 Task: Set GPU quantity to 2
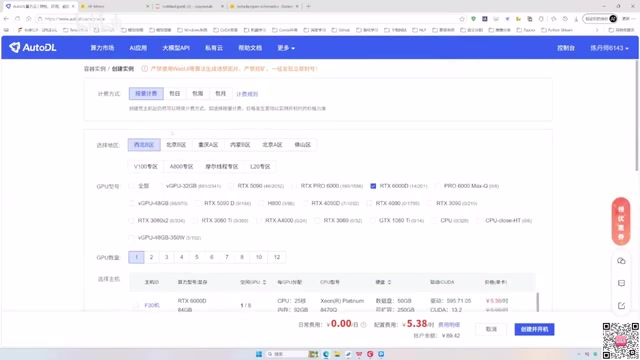click(x=151, y=257)
